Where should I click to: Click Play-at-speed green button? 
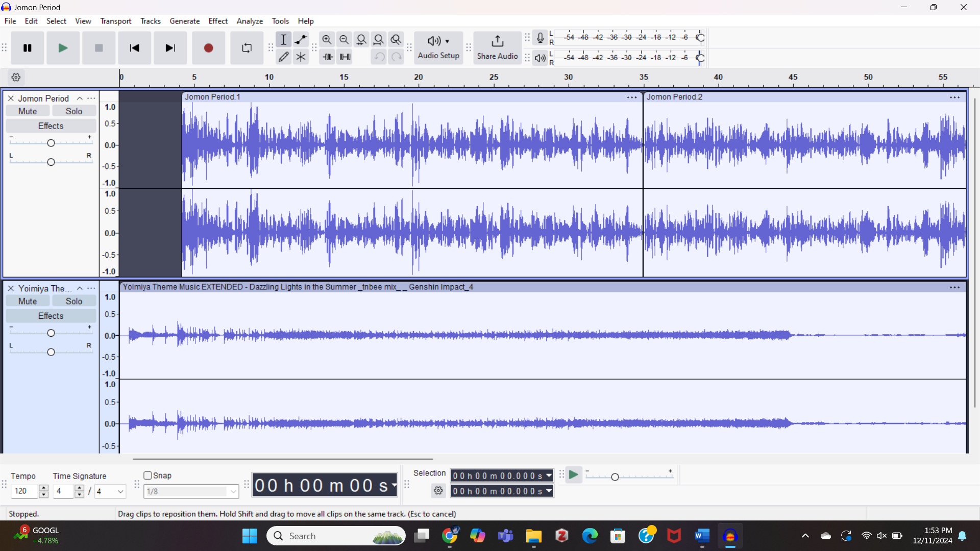[x=573, y=475]
